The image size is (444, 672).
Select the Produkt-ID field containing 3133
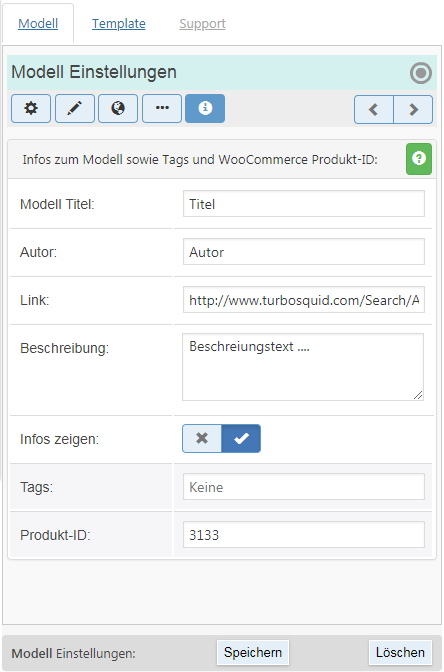pyautogui.click(x=304, y=534)
